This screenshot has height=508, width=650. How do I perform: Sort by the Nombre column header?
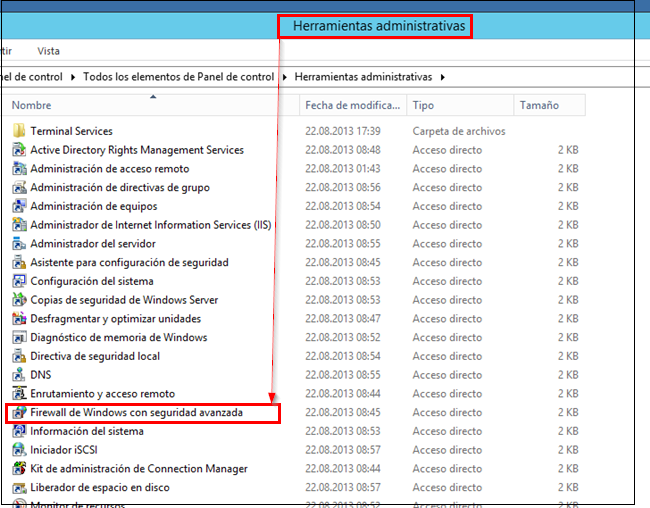pos(151,105)
